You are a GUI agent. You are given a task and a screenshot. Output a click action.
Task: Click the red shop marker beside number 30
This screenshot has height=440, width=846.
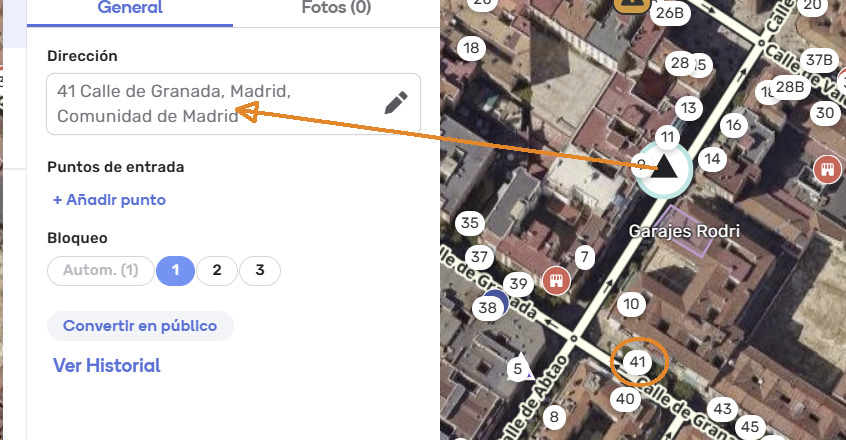click(826, 168)
